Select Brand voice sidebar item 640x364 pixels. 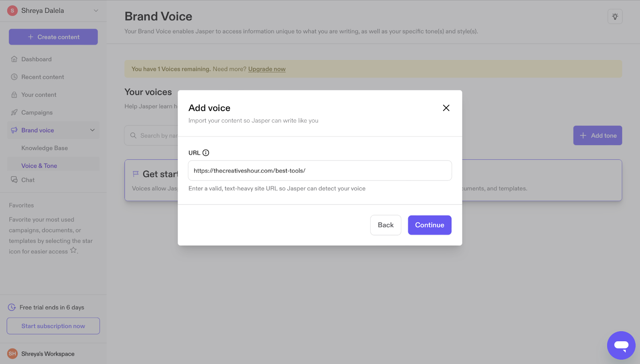(x=53, y=130)
